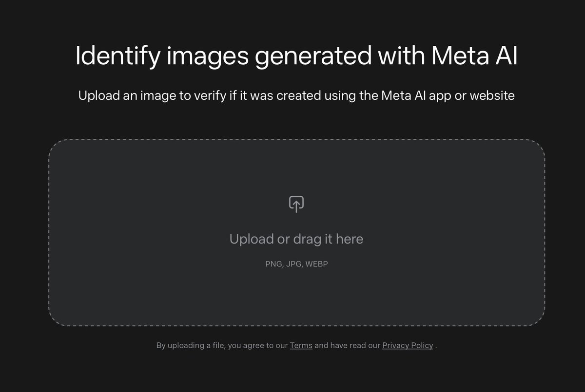Click the 'Identify images generated with Meta AI' heading
Image resolution: width=585 pixels, height=392 pixels.
click(296, 56)
